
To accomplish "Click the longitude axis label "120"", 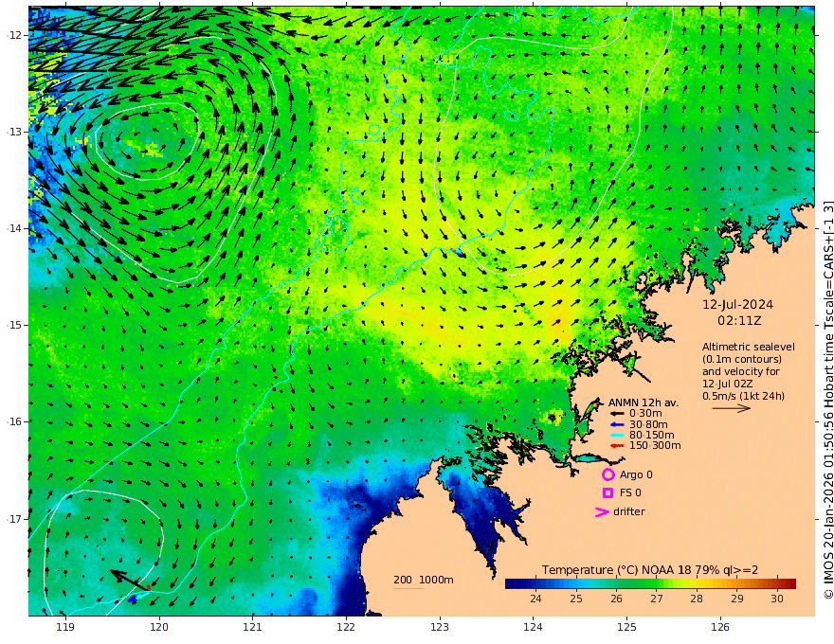I will pos(159,628).
